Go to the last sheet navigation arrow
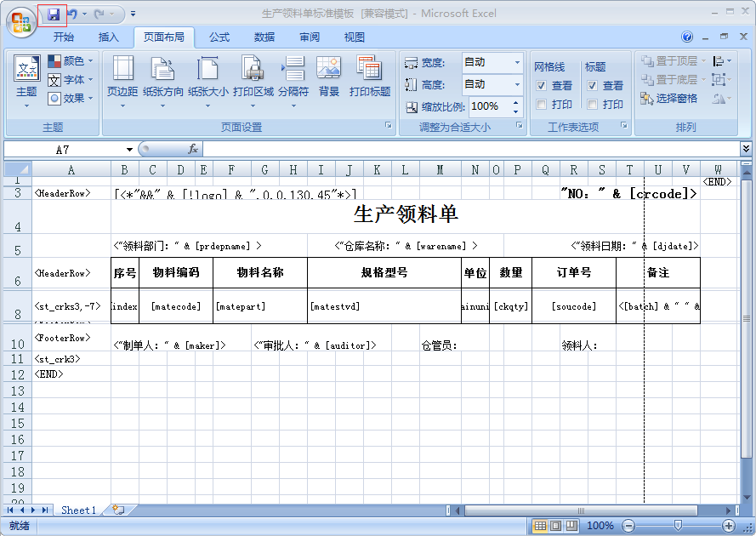The height and width of the screenshot is (536, 756). pyautogui.click(x=45, y=510)
